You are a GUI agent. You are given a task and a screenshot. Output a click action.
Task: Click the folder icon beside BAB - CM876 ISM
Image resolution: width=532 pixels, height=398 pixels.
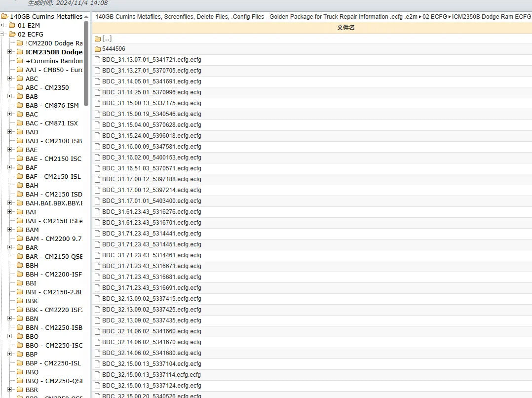(x=20, y=105)
